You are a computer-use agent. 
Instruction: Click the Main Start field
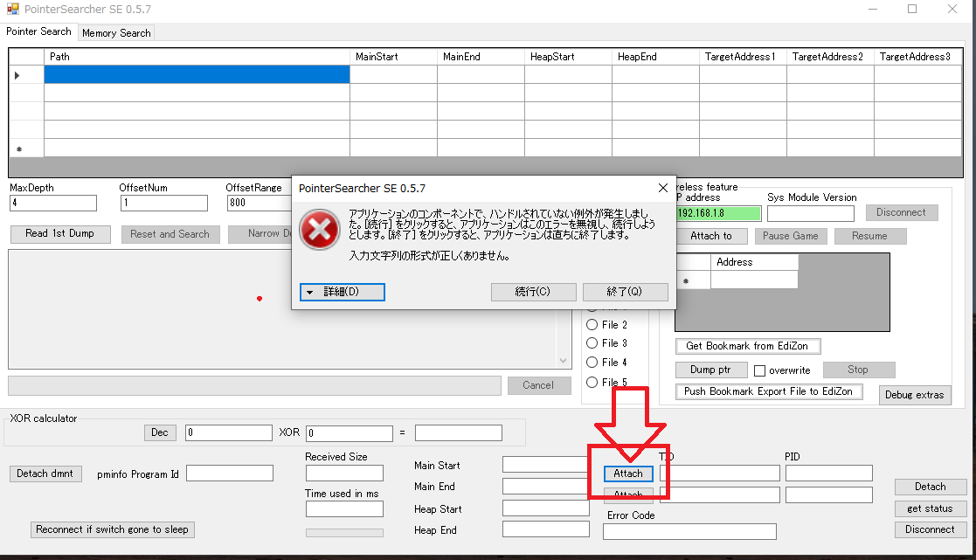coord(545,465)
